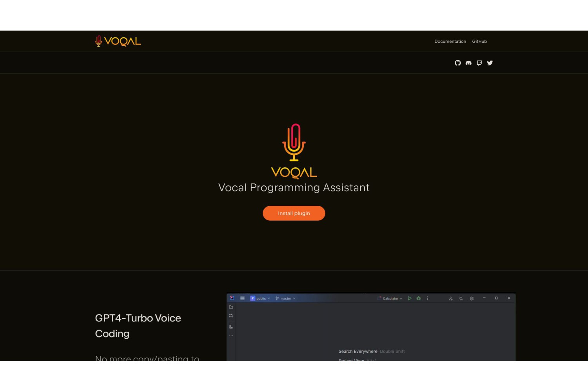Open IDE settings gear icon

(472, 298)
